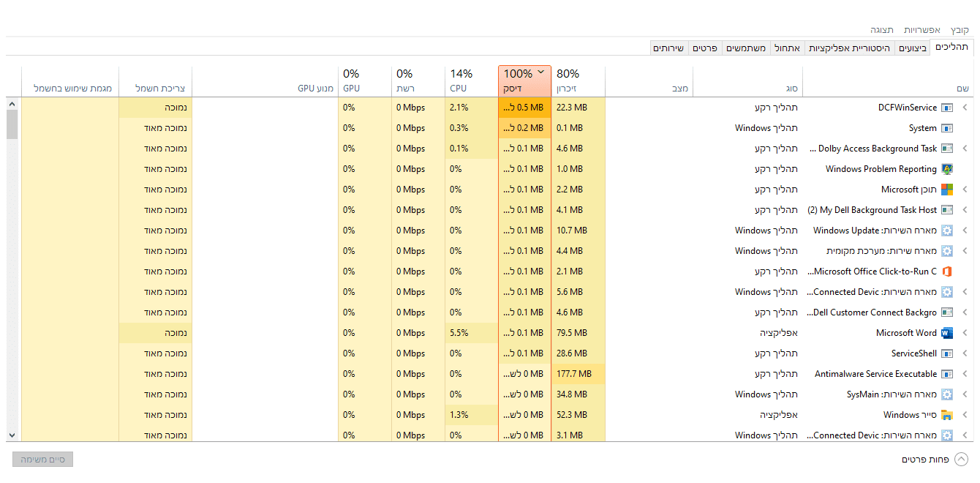Switch to the היסטוריית אפליקציות tab
The width and height of the screenshot is (980, 483).
point(850,48)
